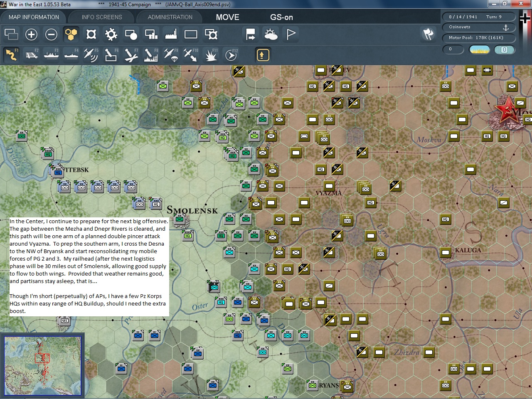Select F10 air transfer mode icon
Viewport: 532px width, 399px height.
[191, 55]
